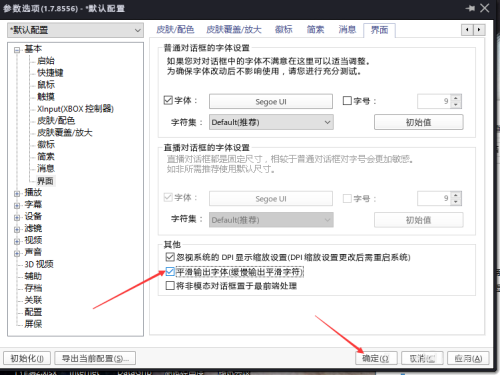Viewport: 500px width, 375px height.
Task: Select 简索 in the settings tree
Action: coord(46,156)
